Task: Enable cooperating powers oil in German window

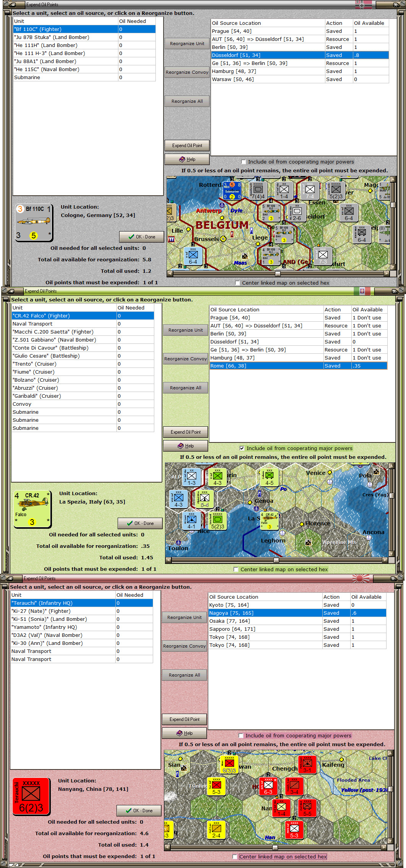Action: pos(244,162)
